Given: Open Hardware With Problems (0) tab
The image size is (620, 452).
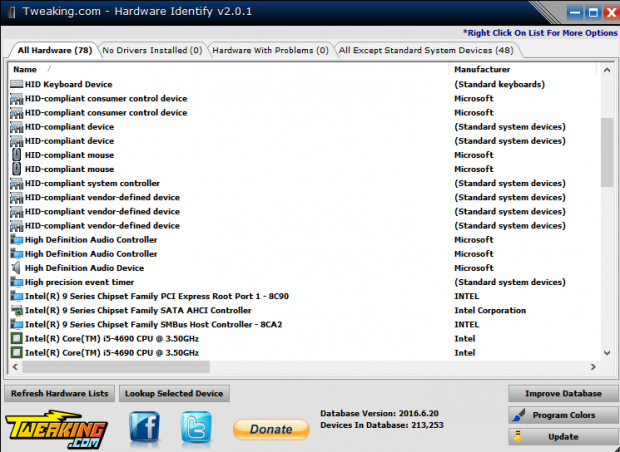Looking at the screenshot, I should point(270,50).
